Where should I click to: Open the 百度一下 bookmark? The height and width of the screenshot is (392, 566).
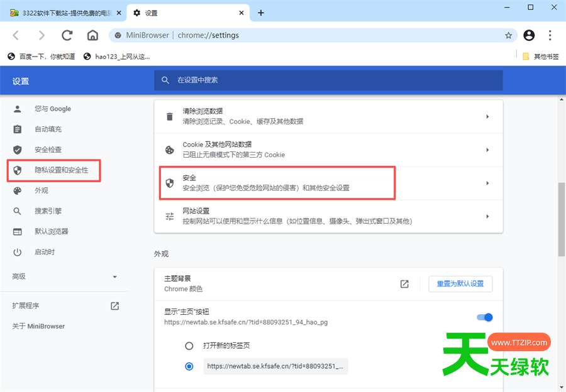(42, 57)
